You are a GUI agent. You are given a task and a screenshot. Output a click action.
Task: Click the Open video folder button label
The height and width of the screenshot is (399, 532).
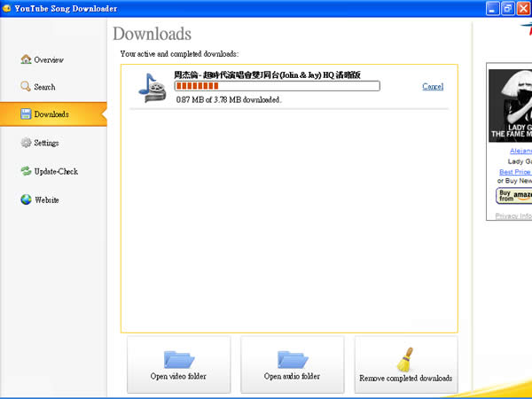pyautogui.click(x=178, y=376)
